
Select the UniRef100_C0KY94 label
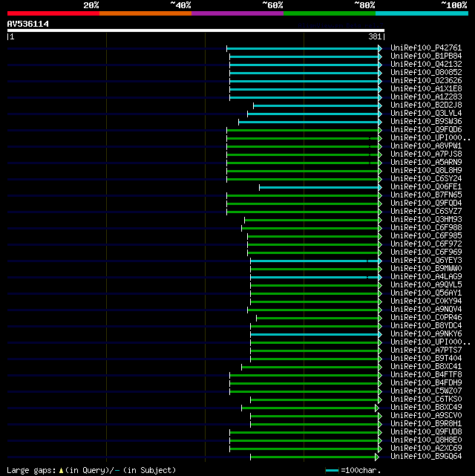(426, 301)
